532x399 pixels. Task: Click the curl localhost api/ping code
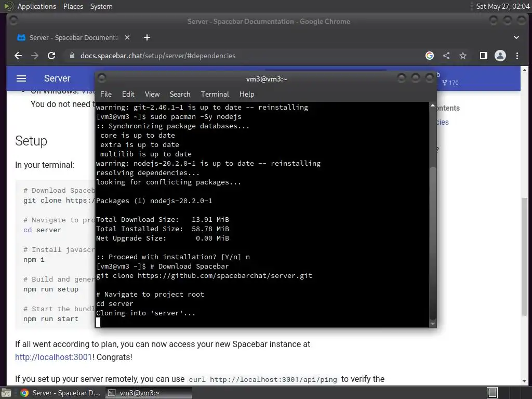coord(263,379)
